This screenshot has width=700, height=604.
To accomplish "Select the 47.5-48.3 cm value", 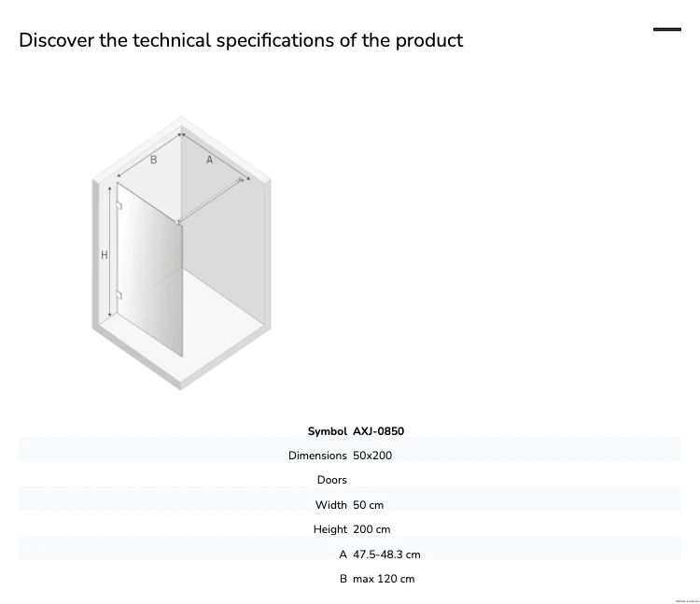I will pos(386,555).
